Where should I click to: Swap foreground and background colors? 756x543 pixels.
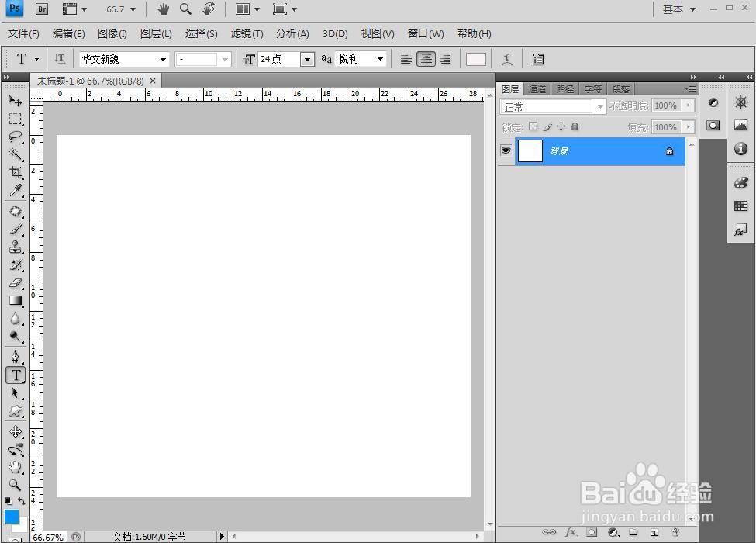[x=22, y=501]
